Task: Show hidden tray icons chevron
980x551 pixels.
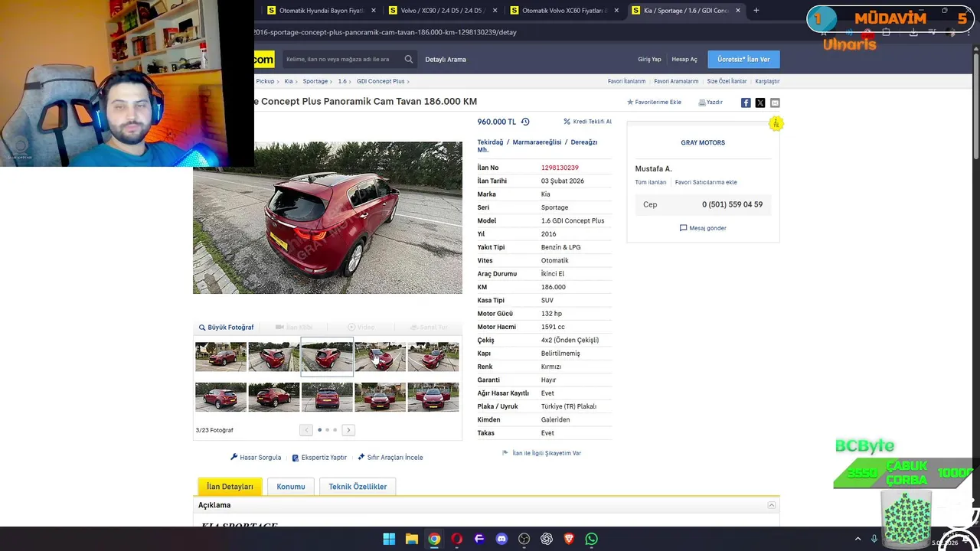Action: click(857, 539)
